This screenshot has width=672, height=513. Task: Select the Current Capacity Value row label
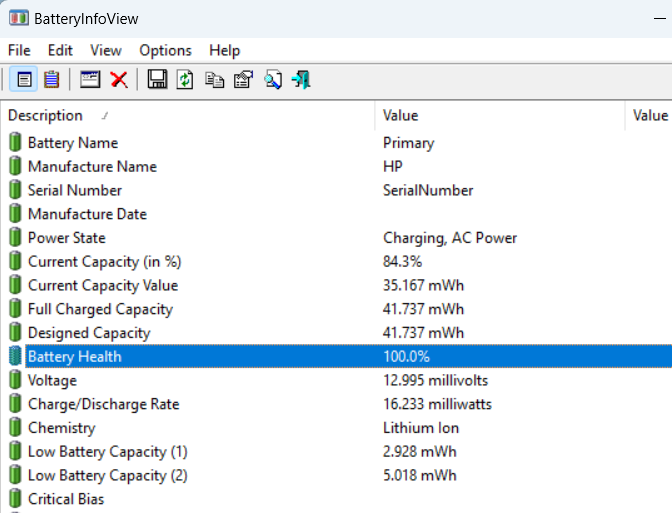tap(103, 285)
